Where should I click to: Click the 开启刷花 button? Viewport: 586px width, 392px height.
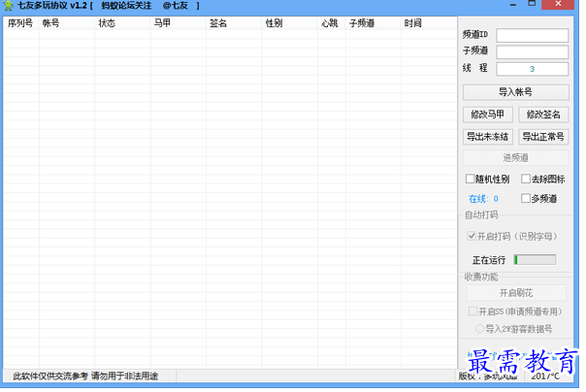pyautogui.click(x=516, y=293)
